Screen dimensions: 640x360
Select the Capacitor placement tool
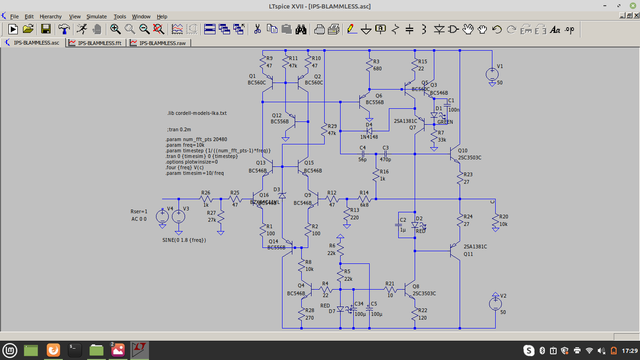(x=409, y=29)
